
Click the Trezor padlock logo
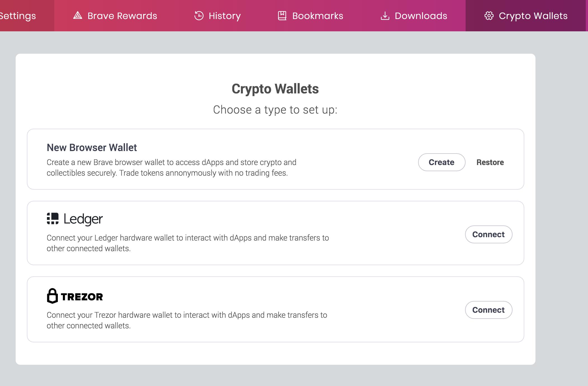[x=52, y=296]
